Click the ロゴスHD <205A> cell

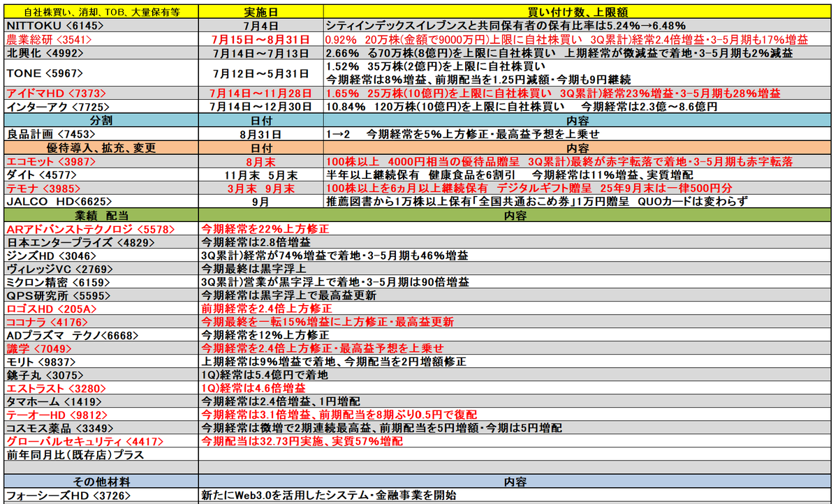(x=101, y=309)
